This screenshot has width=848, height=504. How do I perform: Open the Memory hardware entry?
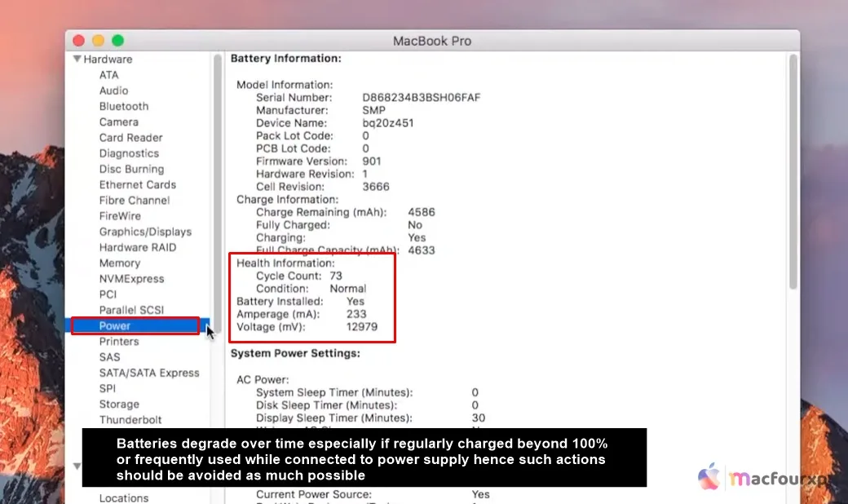[x=120, y=263]
